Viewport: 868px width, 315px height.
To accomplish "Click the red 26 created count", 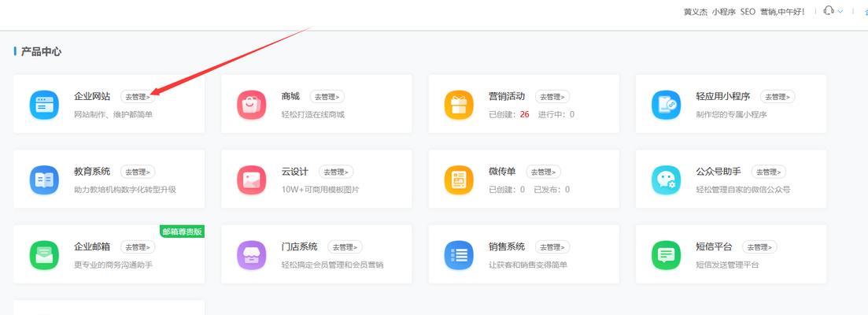I will pos(525,115).
